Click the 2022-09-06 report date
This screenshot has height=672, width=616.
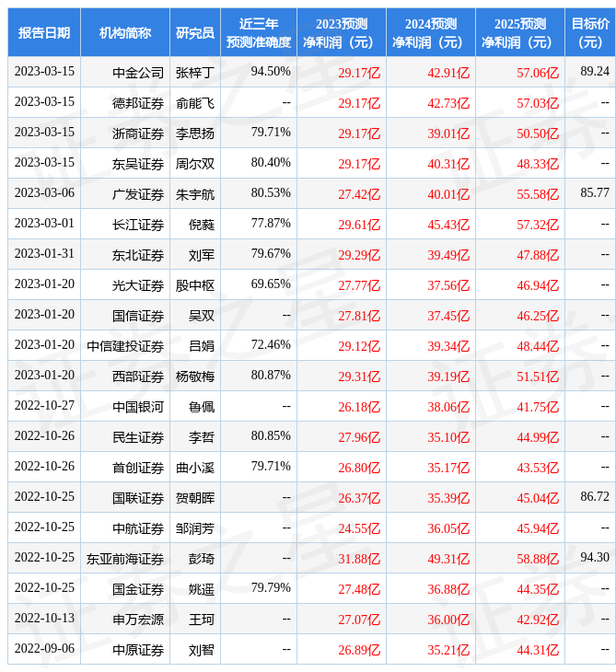click(44, 649)
